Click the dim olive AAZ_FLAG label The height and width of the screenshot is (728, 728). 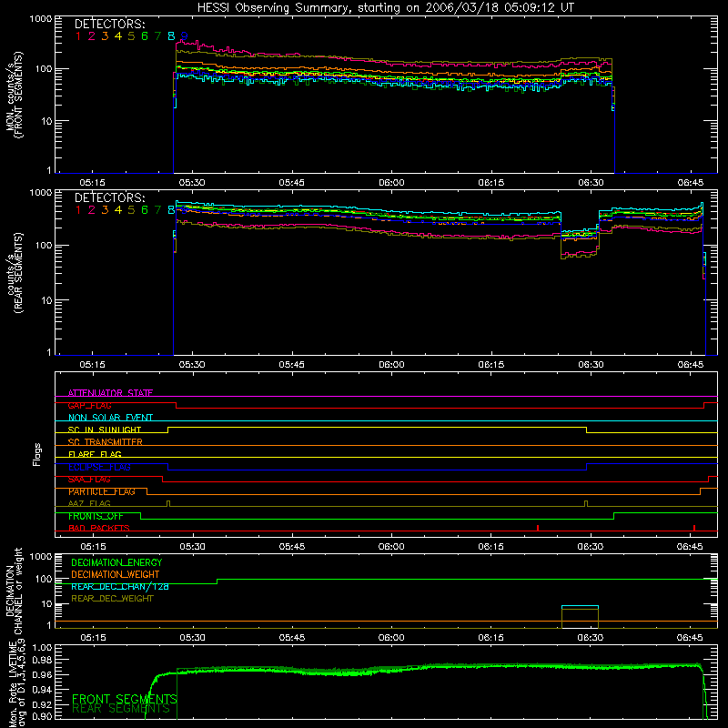point(89,503)
